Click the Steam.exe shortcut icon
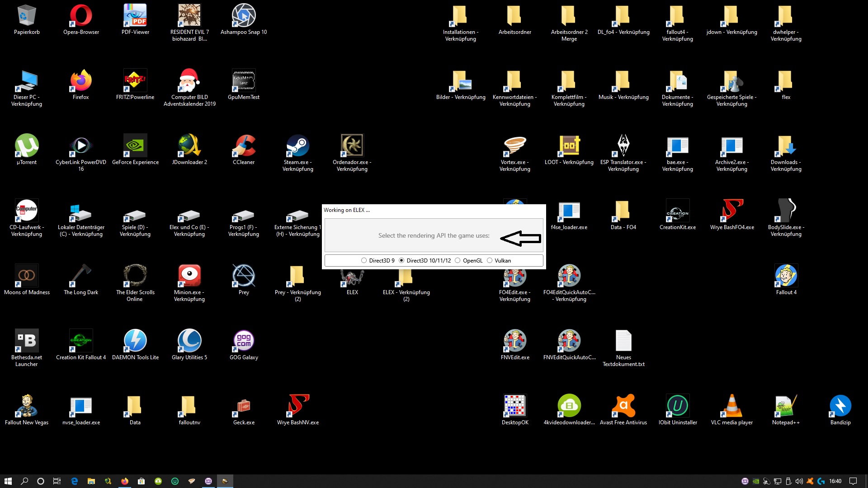This screenshot has width=868, height=488. pos(298,146)
